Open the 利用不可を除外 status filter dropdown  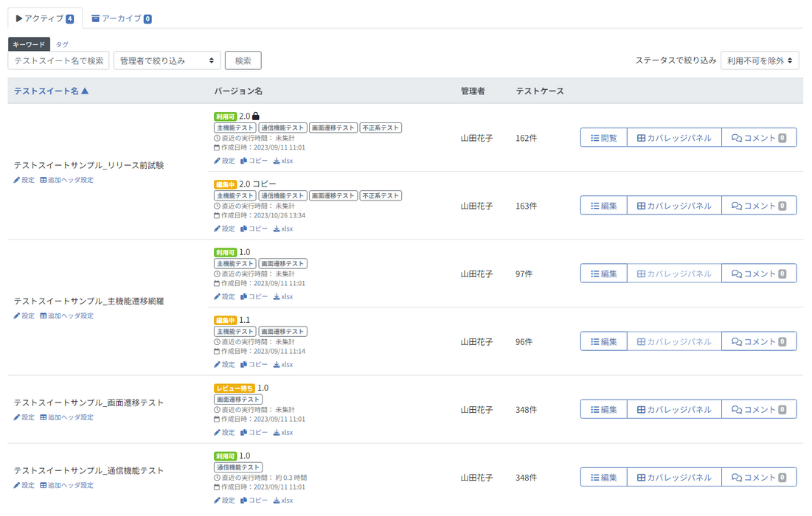click(x=760, y=60)
